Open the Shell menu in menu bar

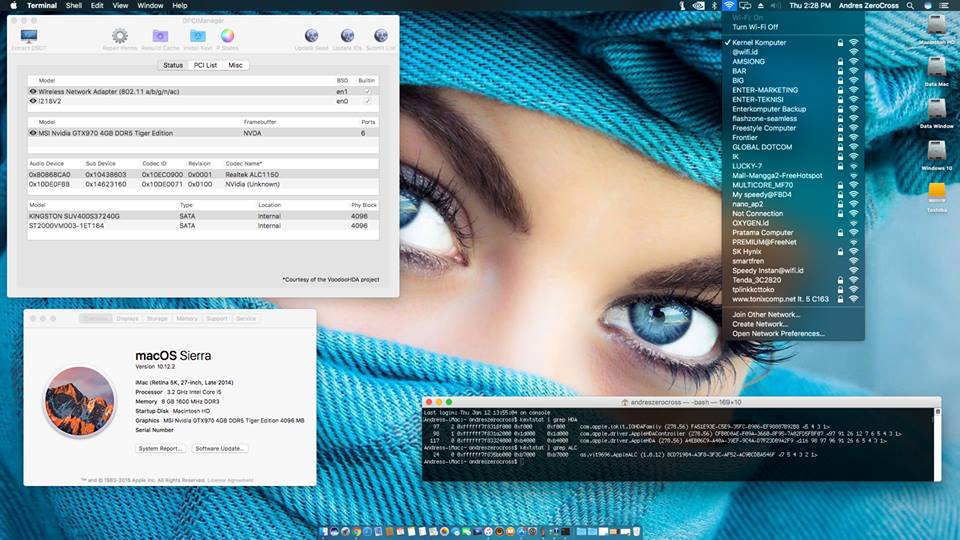tap(74, 6)
